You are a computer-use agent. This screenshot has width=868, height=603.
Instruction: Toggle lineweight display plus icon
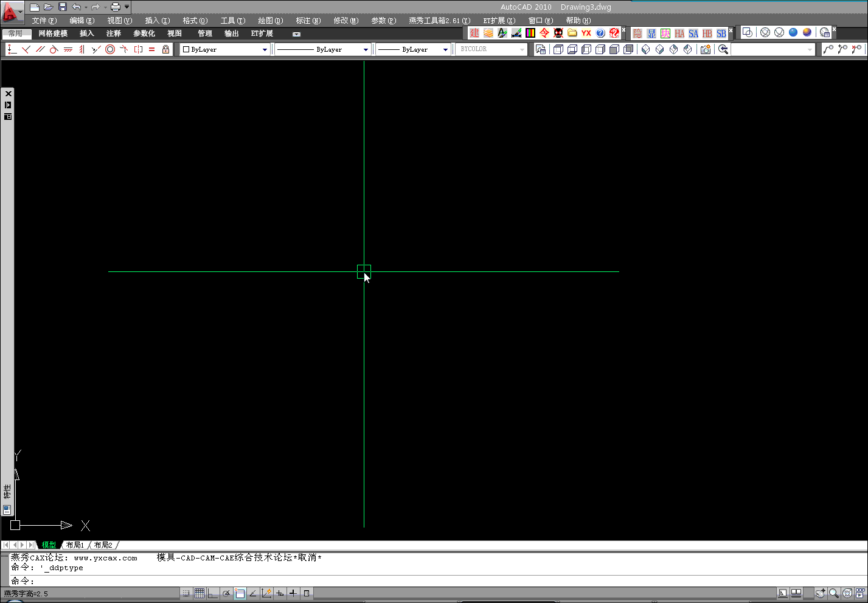pos(293,593)
